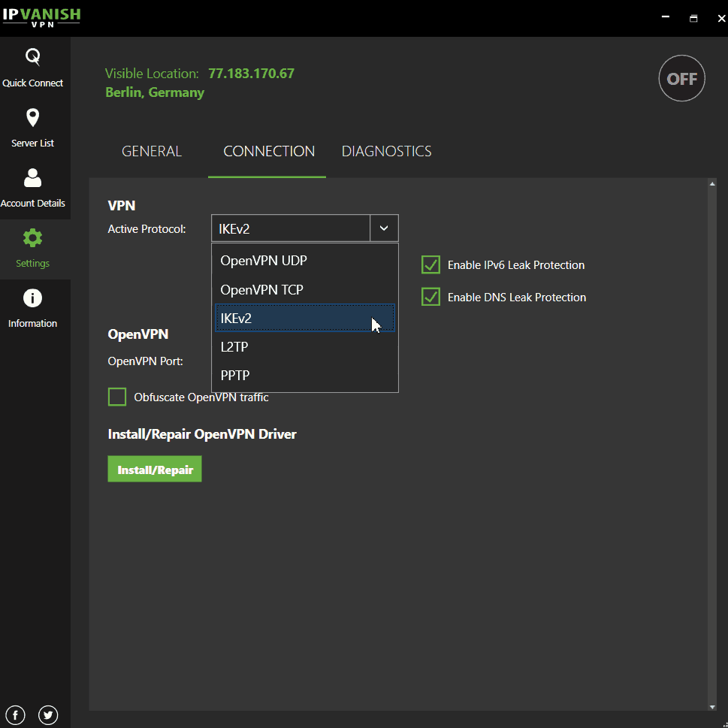This screenshot has width=728, height=728.
Task: Click the scrollbar up arrow
Action: [x=712, y=184]
